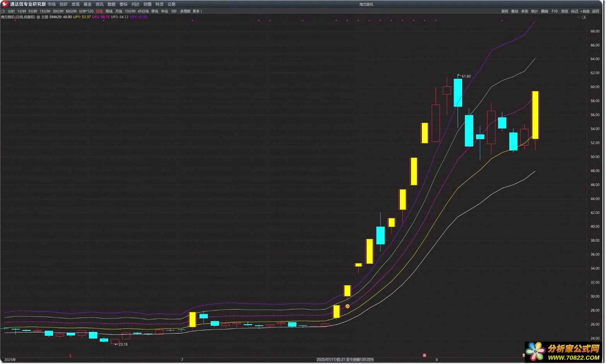Click the 23.18 low price label
606x364 pixels.
(x=123, y=344)
